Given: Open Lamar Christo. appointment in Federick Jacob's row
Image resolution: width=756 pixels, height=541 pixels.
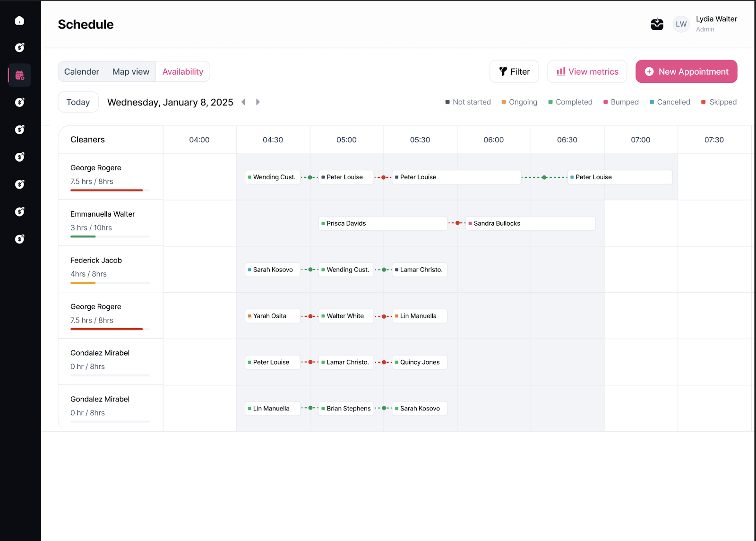Looking at the screenshot, I should (420, 270).
